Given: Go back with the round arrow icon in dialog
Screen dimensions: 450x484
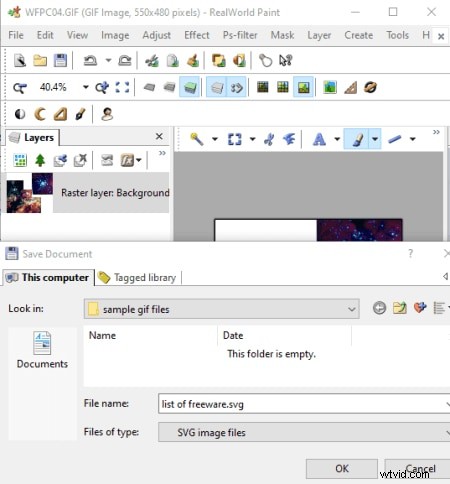Looking at the screenshot, I should click(x=379, y=308).
